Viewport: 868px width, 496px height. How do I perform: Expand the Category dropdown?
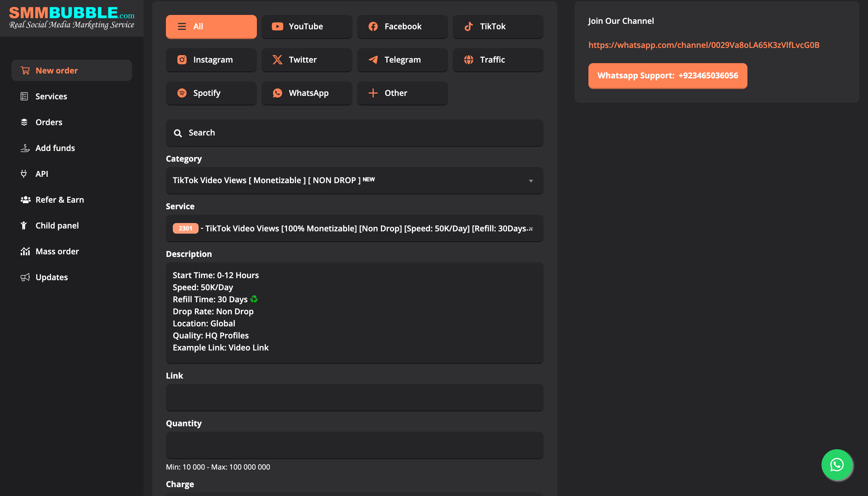click(x=354, y=181)
